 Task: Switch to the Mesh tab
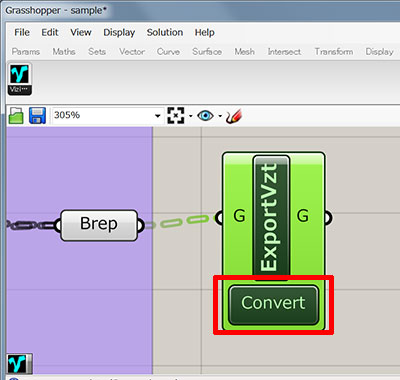coord(244,52)
